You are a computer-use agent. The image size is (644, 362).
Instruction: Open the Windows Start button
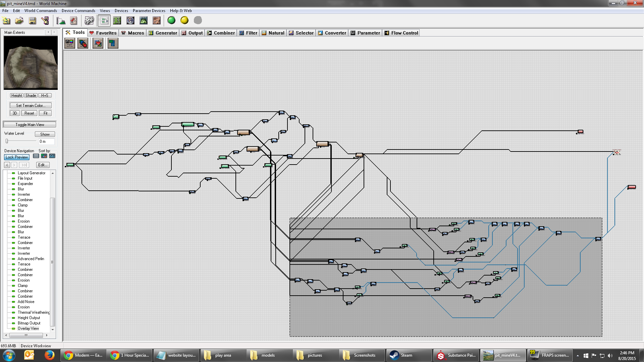coord(9,355)
